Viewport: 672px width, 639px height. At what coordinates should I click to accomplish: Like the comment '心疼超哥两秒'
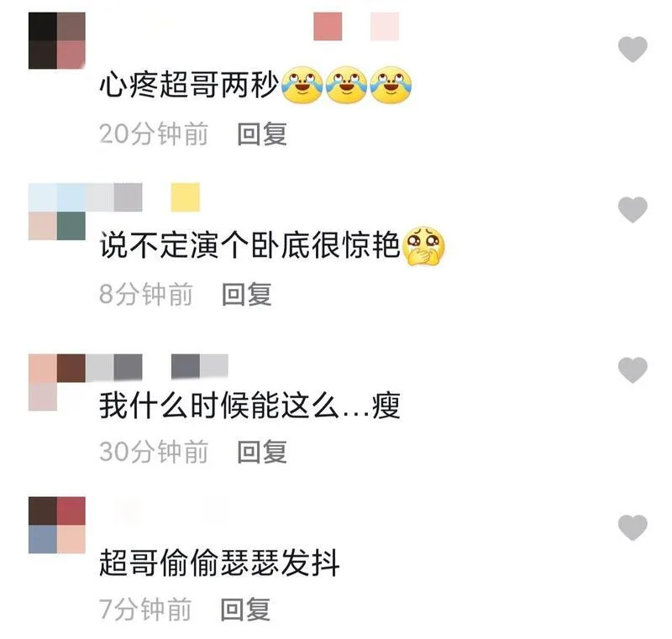(633, 50)
